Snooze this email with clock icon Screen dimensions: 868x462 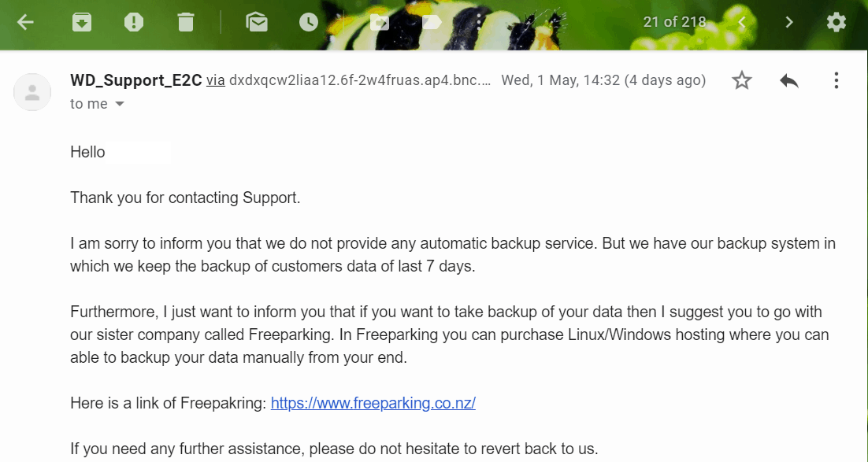(x=309, y=22)
